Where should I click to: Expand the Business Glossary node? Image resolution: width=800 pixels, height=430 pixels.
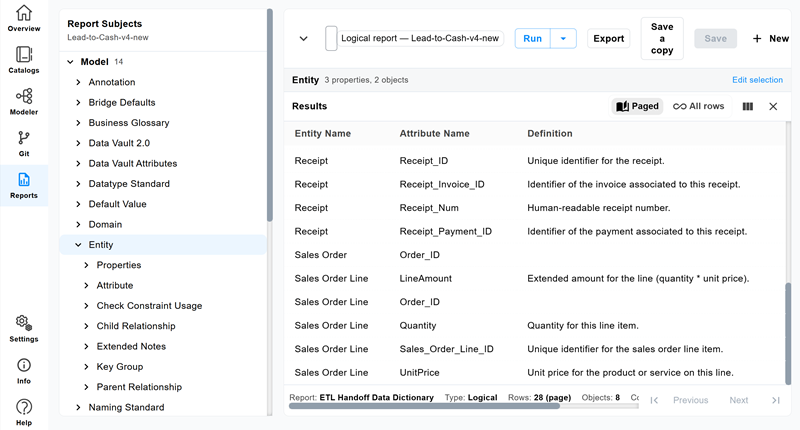tap(78, 123)
